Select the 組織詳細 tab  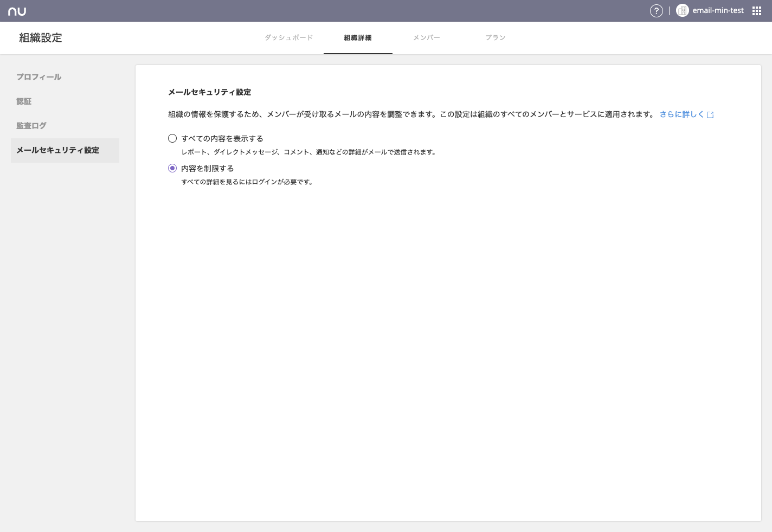[x=358, y=37]
